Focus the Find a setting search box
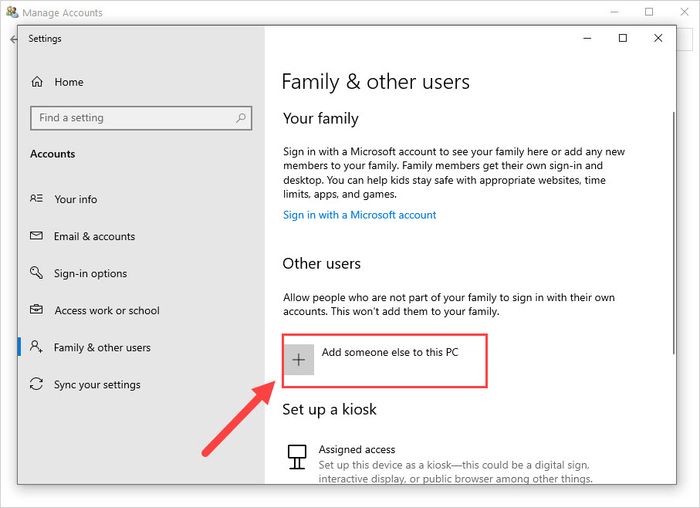Viewport: 700px width, 508px height. pos(141,118)
